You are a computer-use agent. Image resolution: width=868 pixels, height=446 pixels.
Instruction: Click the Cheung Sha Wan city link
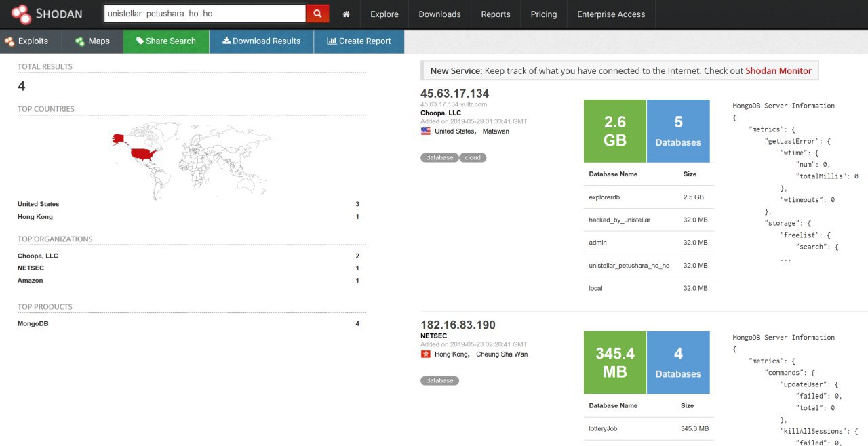click(502, 354)
